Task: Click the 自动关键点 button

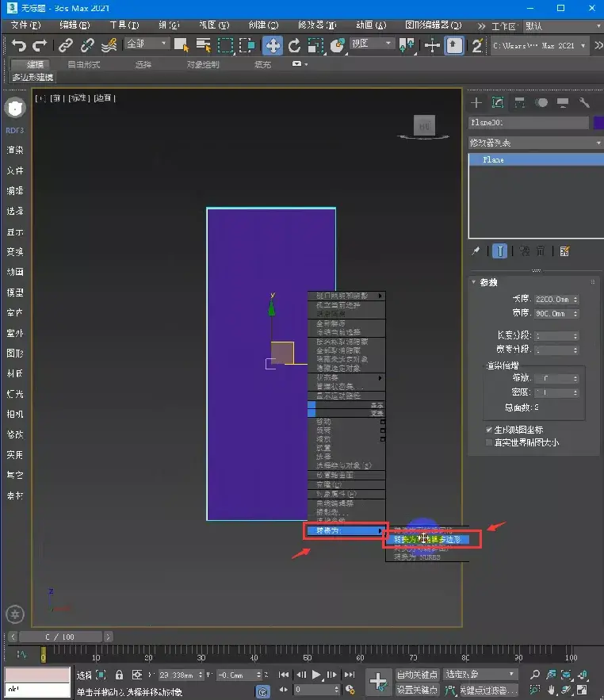Action: pos(416,675)
